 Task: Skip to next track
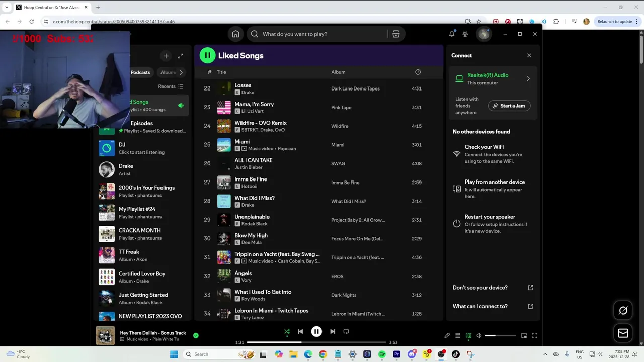(x=333, y=331)
